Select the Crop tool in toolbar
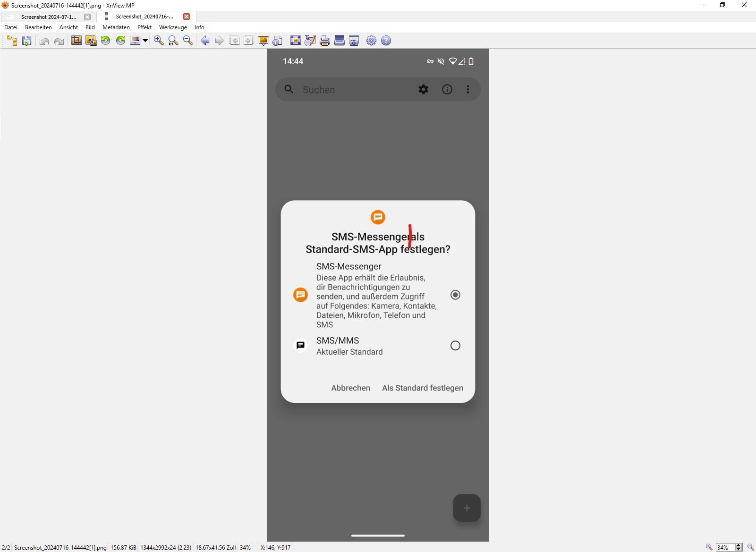Screen dimensions: 756x552 pos(76,41)
